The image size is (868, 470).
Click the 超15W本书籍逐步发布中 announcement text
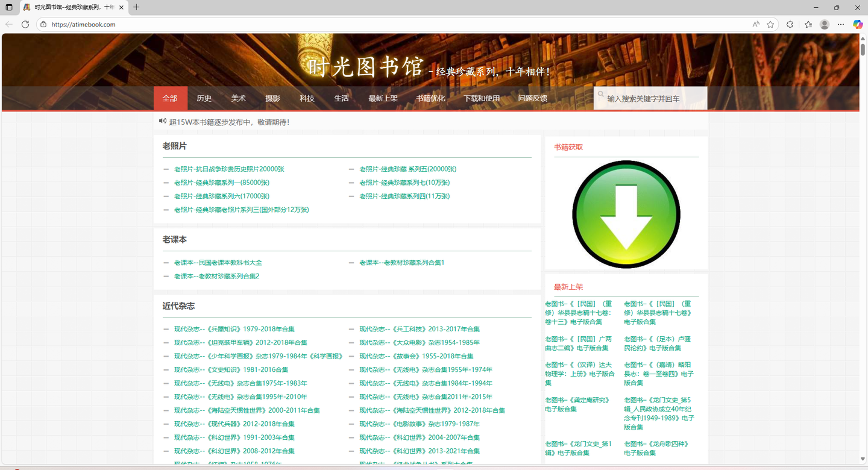(229, 122)
